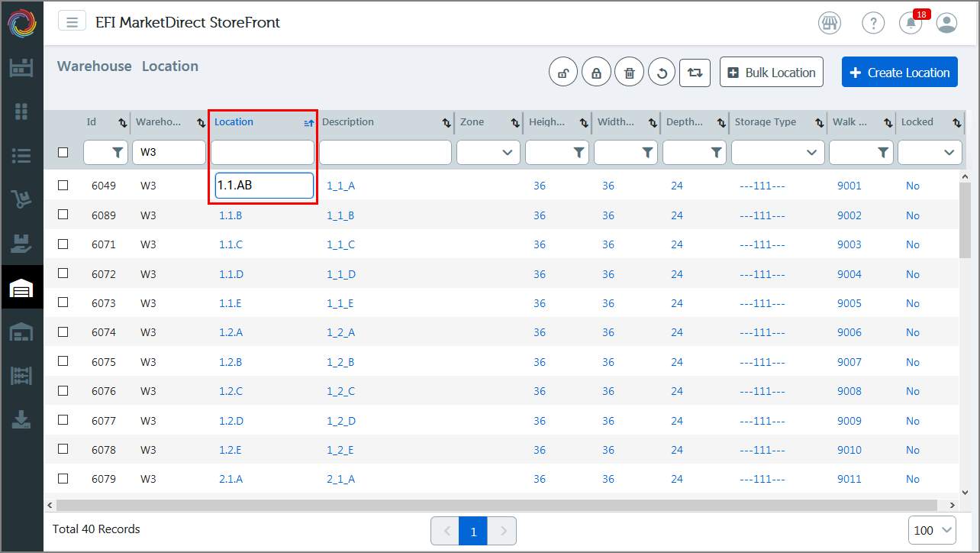Open the Width column filter funnel
Image resolution: width=980 pixels, height=553 pixels.
click(647, 153)
